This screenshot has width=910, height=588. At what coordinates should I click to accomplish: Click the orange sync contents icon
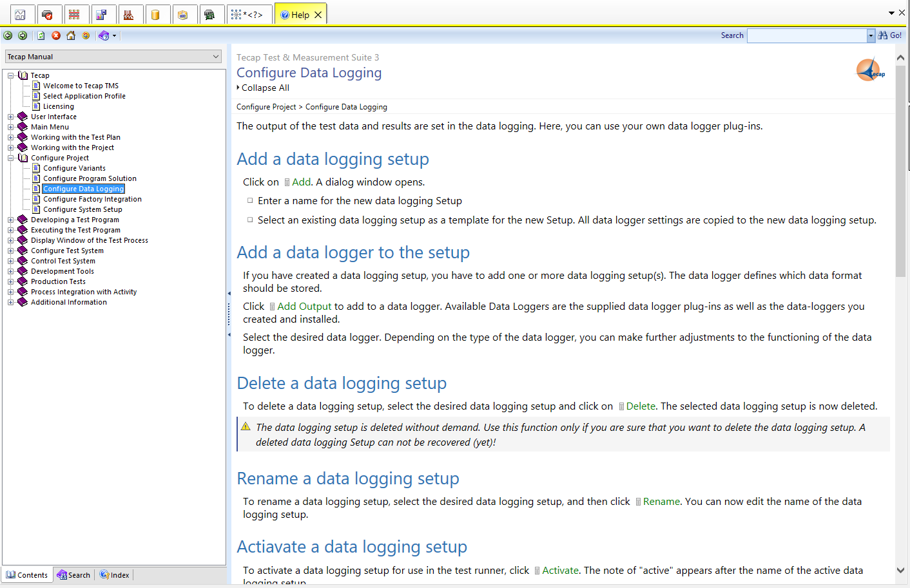[86, 35]
